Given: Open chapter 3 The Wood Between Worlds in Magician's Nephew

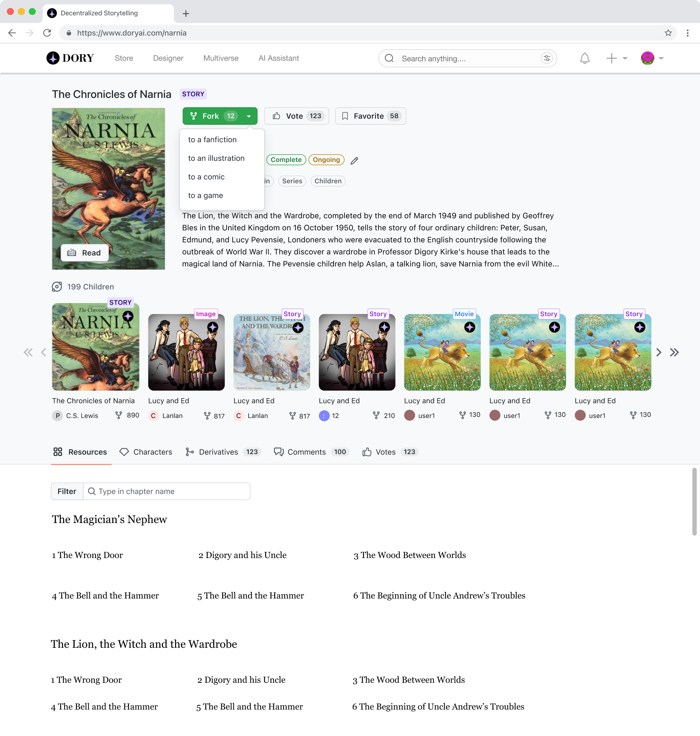Looking at the screenshot, I should click(410, 555).
